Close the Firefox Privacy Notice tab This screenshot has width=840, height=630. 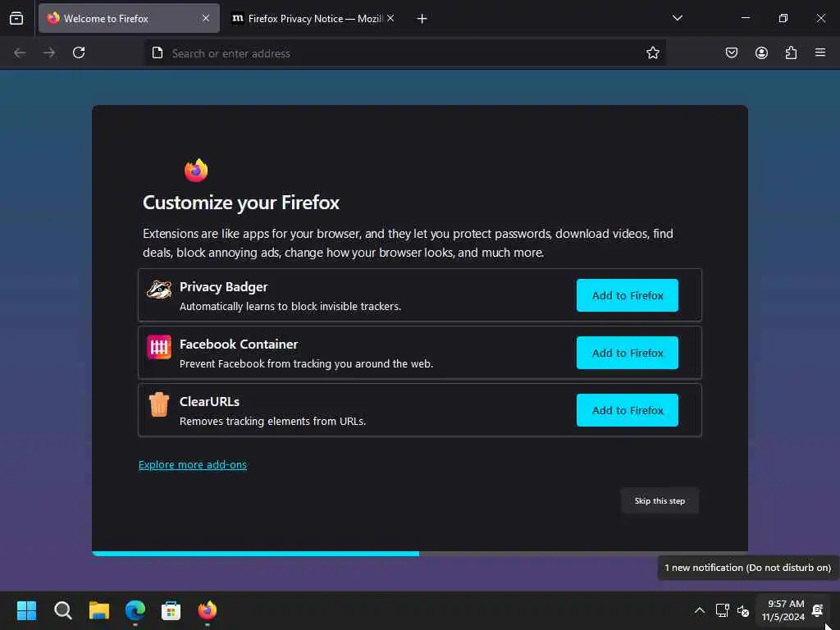click(390, 18)
